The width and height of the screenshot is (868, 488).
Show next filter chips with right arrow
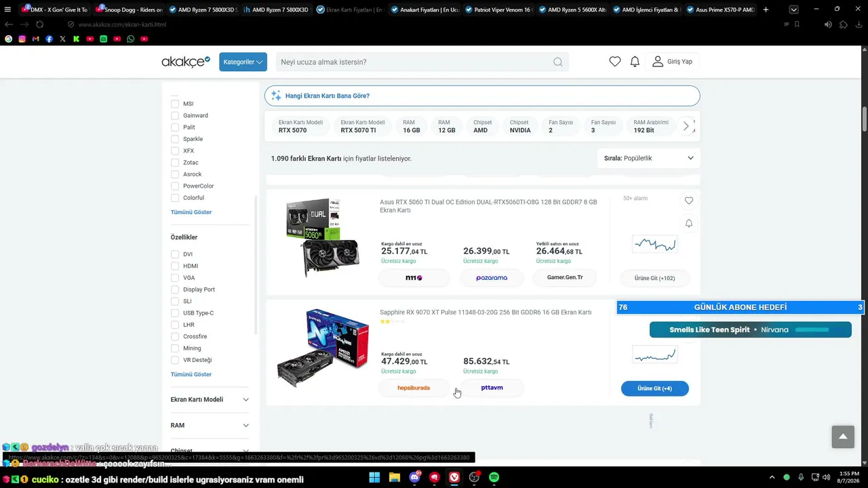click(686, 126)
